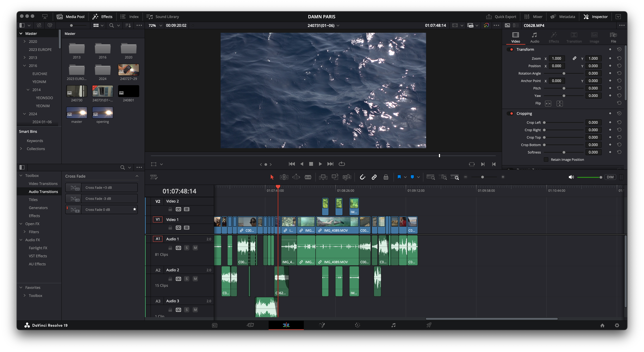Click the blue flag marker icon
Image resolution: width=644 pixels, height=352 pixels.
(x=399, y=177)
